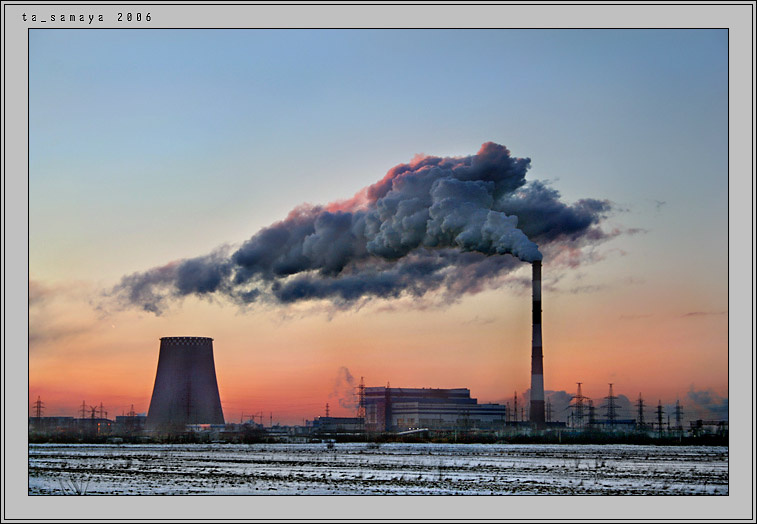Select the striped red-white smokestack
757x524 pixels.
tap(537, 343)
